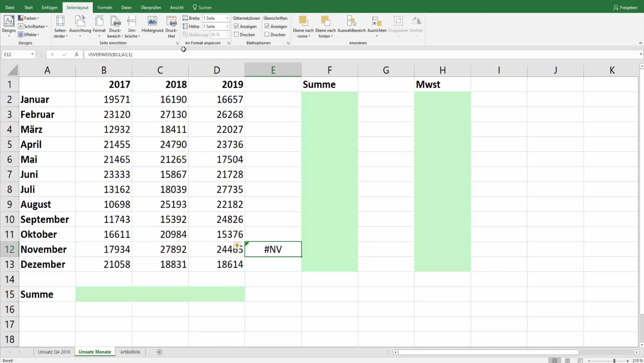This screenshot has height=363, width=644.
Task: Select column header B
Action: [x=104, y=70]
